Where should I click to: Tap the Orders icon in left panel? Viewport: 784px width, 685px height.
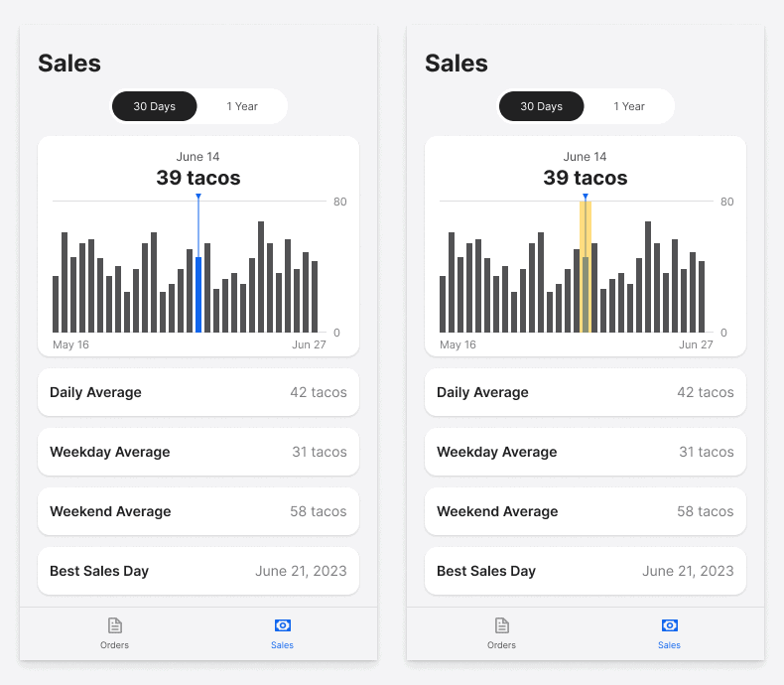click(114, 625)
